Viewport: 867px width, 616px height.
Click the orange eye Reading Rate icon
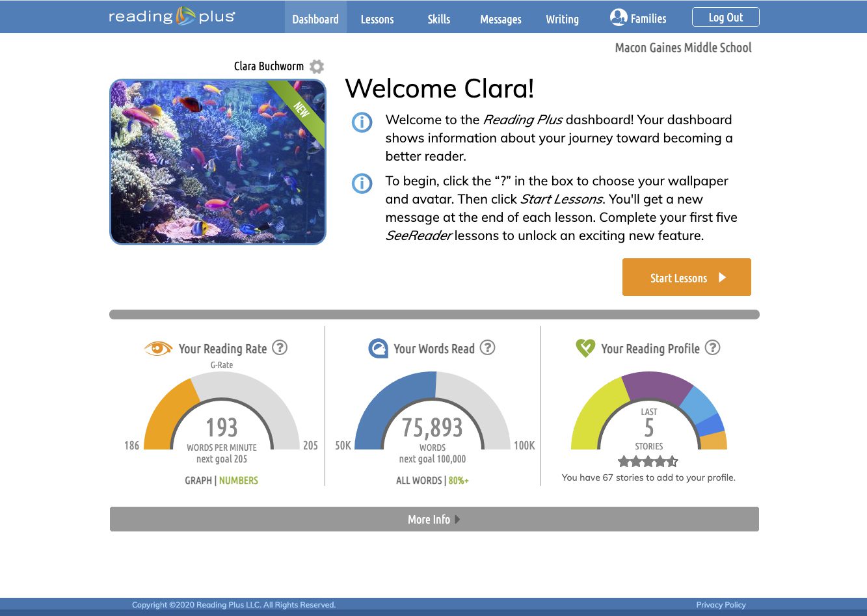pos(158,349)
